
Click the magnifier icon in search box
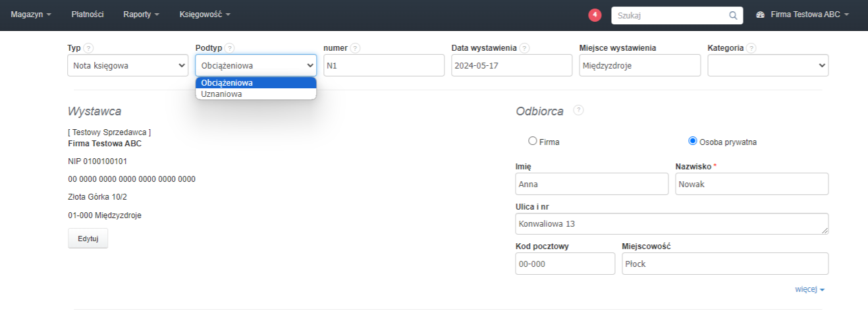733,15
